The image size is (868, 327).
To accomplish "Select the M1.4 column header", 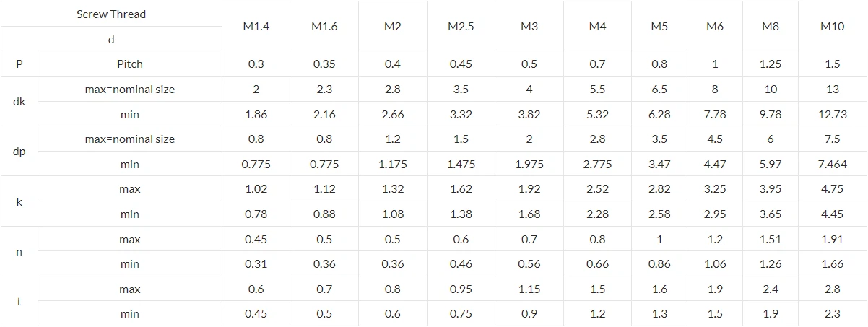I will (256, 26).
